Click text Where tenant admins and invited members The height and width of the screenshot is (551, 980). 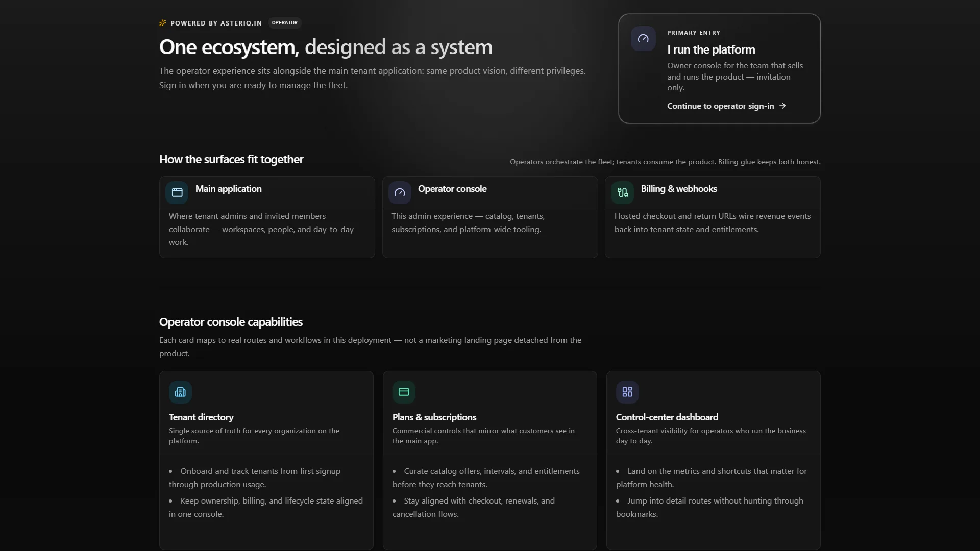click(x=261, y=229)
